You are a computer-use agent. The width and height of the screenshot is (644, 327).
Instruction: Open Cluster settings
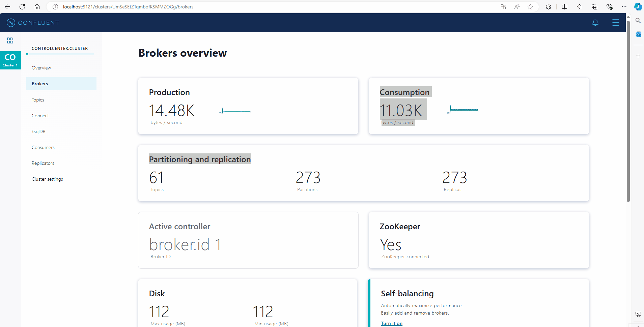[x=47, y=179]
